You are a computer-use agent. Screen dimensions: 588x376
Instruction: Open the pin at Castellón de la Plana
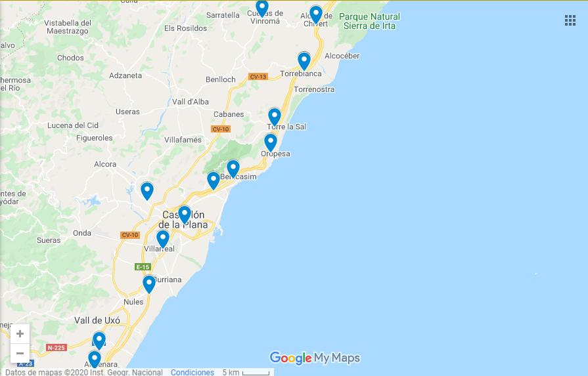point(184,215)
